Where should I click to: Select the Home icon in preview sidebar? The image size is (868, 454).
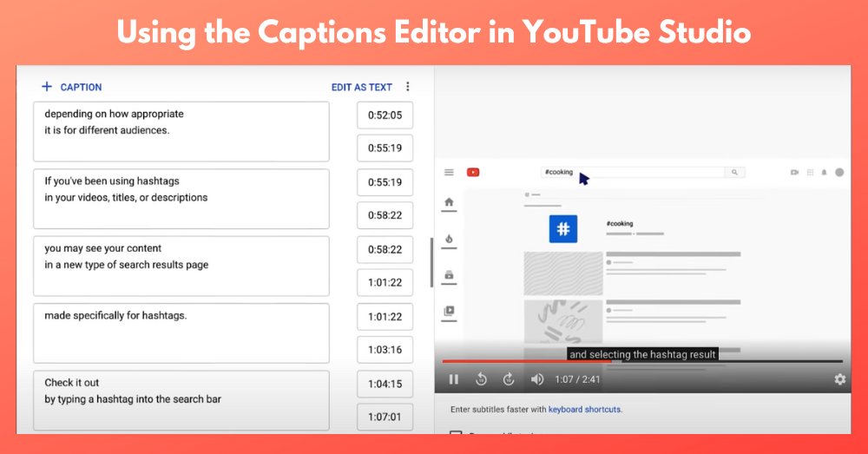(449, 202)
